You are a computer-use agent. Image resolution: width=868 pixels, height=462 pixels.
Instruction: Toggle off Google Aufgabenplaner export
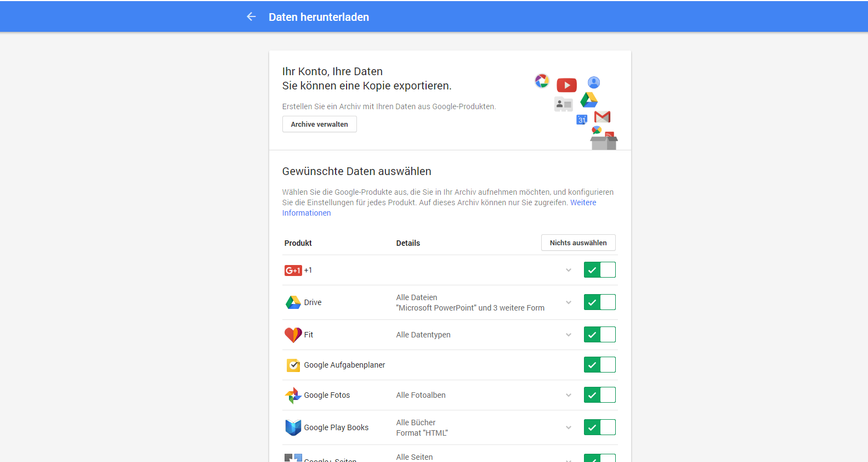(599, 365)
